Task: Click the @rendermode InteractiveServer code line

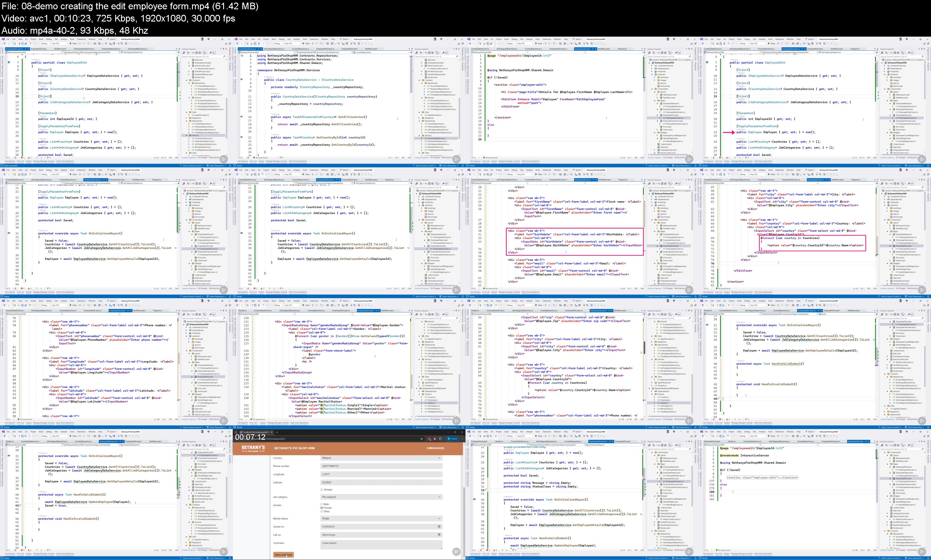Action: point(744,455)
